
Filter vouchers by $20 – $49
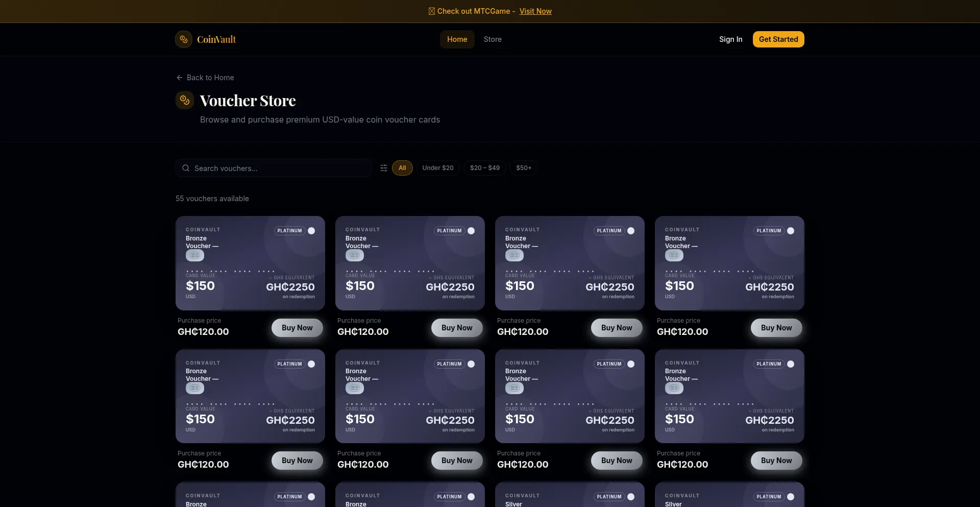pyautogui.click(x=485, y=168)
